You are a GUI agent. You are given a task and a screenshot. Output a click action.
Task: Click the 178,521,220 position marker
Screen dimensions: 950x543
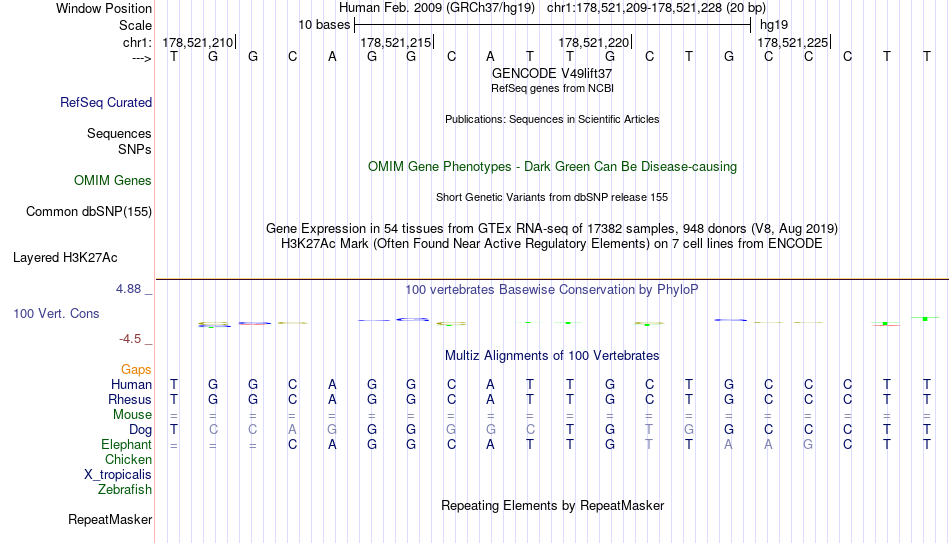[594, 42]
